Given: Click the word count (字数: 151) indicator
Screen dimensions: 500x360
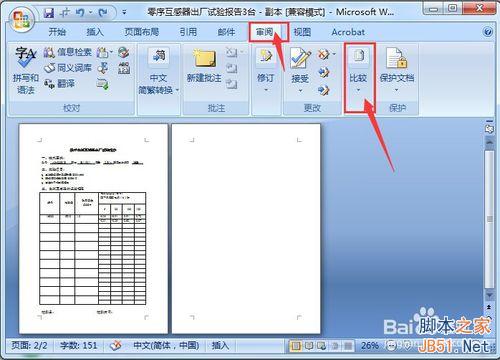Looking at the screenshot, I should click(79, 345).
